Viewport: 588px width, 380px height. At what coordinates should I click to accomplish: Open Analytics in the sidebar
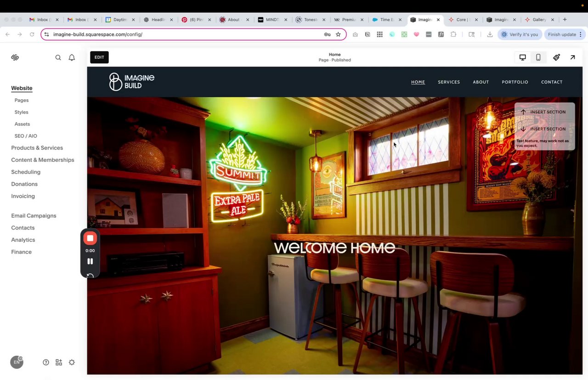[23, 240]
